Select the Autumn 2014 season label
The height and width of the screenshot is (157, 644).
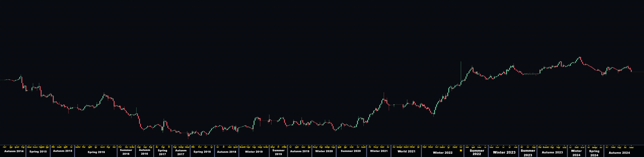(x=14, y=151)
